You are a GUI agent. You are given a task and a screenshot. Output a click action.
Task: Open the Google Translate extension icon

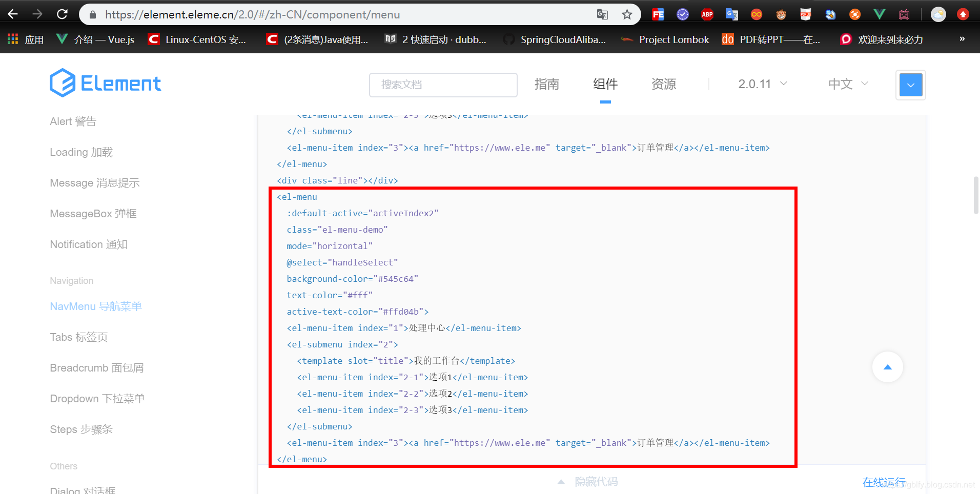732,14
